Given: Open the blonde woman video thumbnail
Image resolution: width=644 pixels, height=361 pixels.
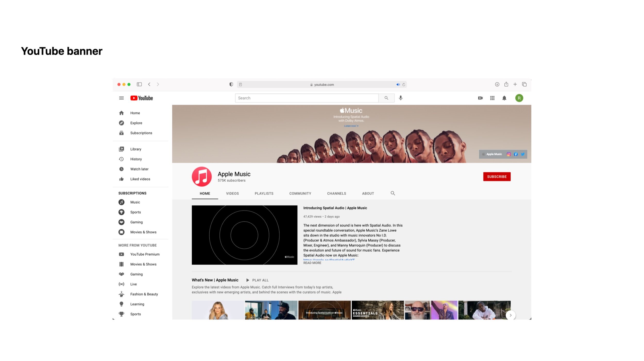Looking at the screenshot, I should [x=218, y=310].
